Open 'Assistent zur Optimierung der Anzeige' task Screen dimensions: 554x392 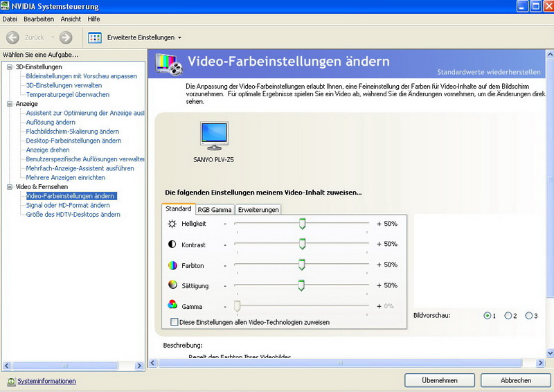pos(84,113)
